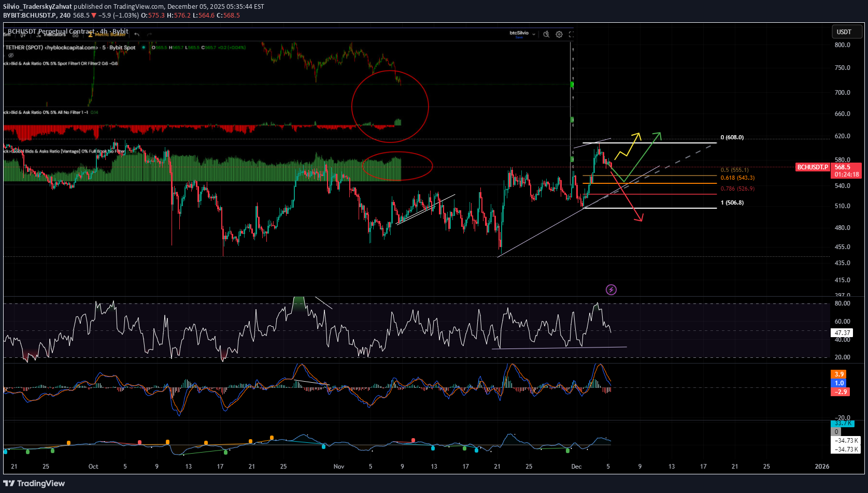The image size is (868, 493).
Task: Select the Metric Builder tool
Action: (x=106, y=34)
